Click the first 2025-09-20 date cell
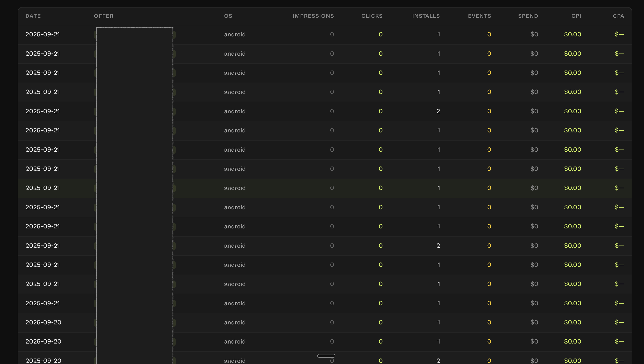644x364 pixels. click(43, 322)
